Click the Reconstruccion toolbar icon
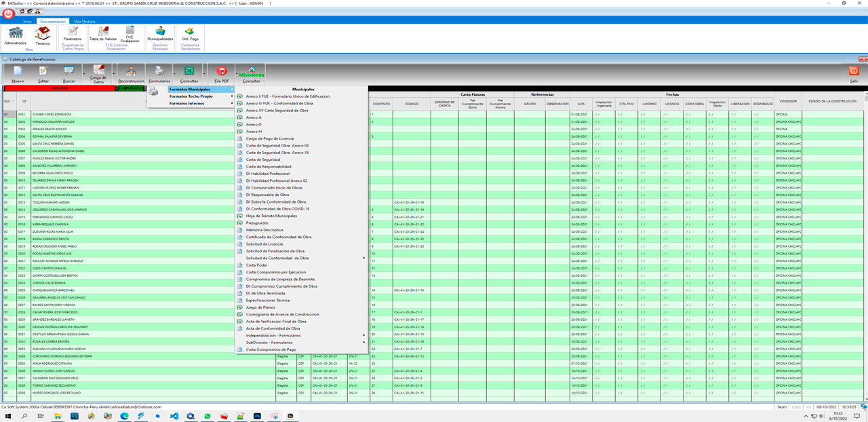The width and height of the screenshot is (868, 422). point(131,72)
